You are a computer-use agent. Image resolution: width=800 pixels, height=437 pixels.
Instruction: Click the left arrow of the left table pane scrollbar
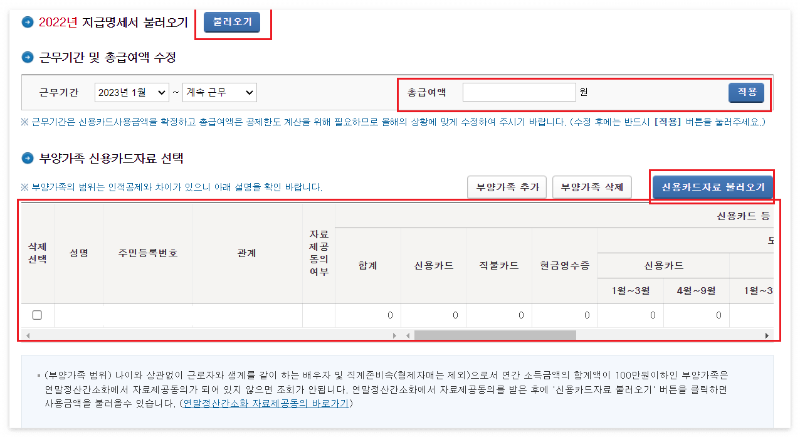[28, 336]
